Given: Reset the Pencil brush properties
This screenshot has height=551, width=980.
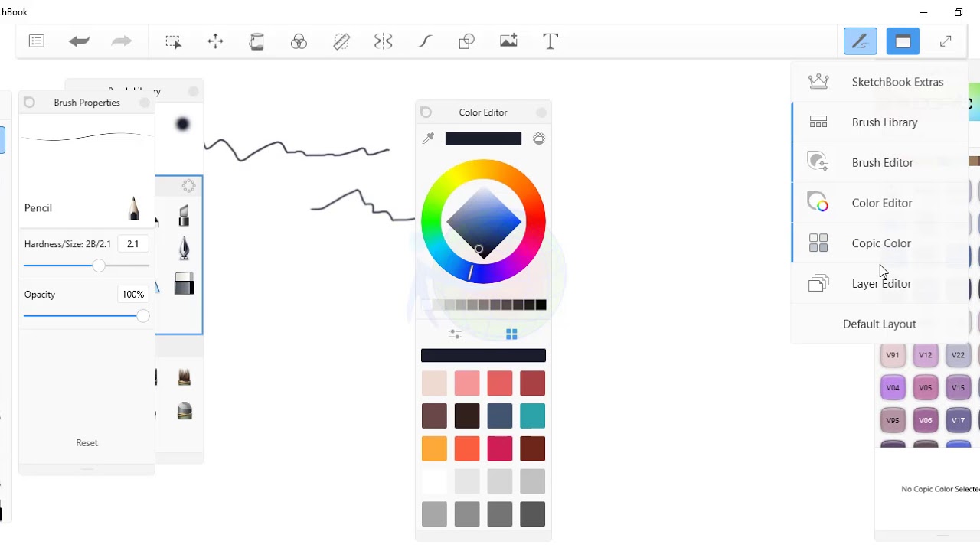Looking at the screenshot, I should (87, 442).
